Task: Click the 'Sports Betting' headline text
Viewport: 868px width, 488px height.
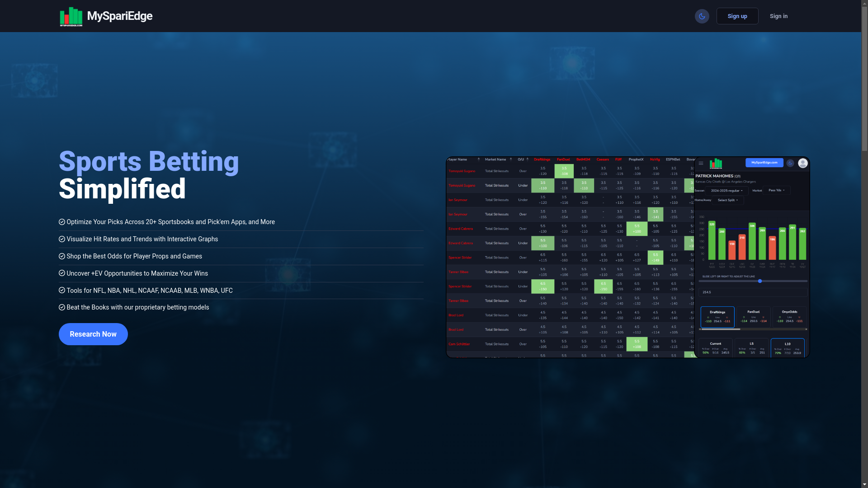Action: 149,161
